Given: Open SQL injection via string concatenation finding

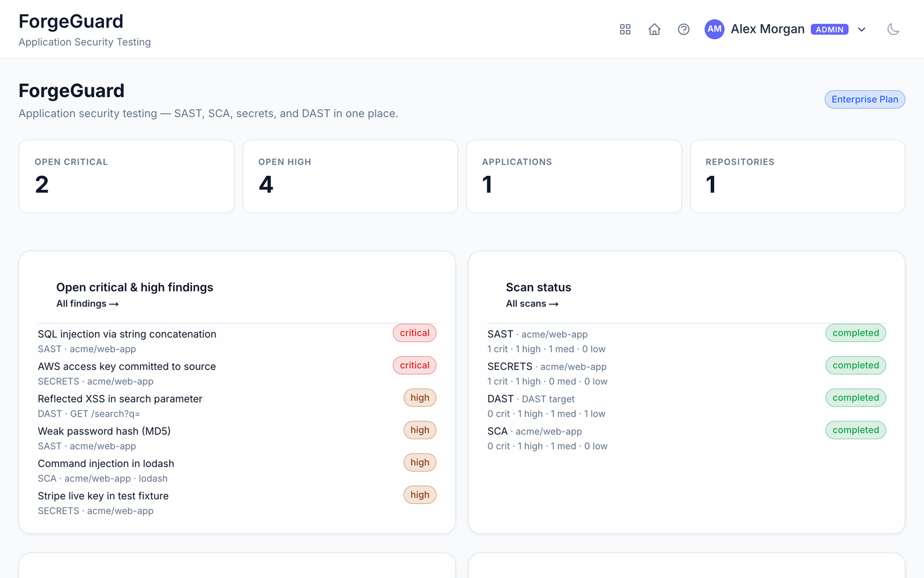Looking at the screenshot, I should point(127,334).
